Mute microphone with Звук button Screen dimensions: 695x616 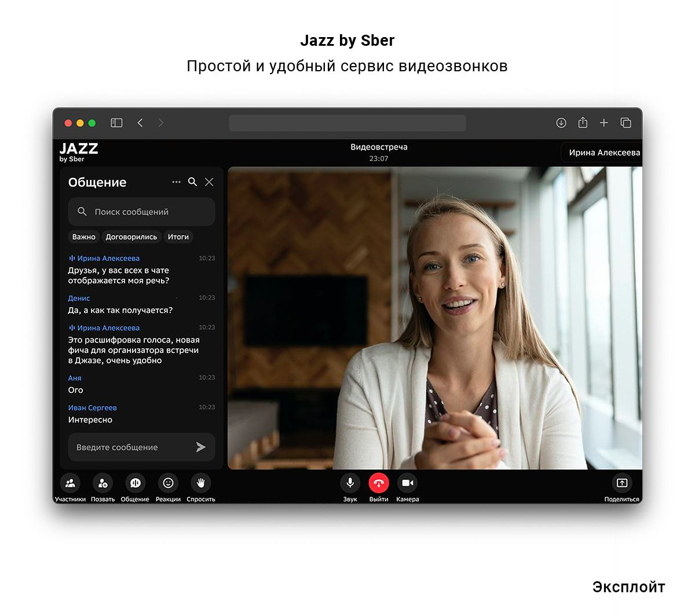pos(350,483)
